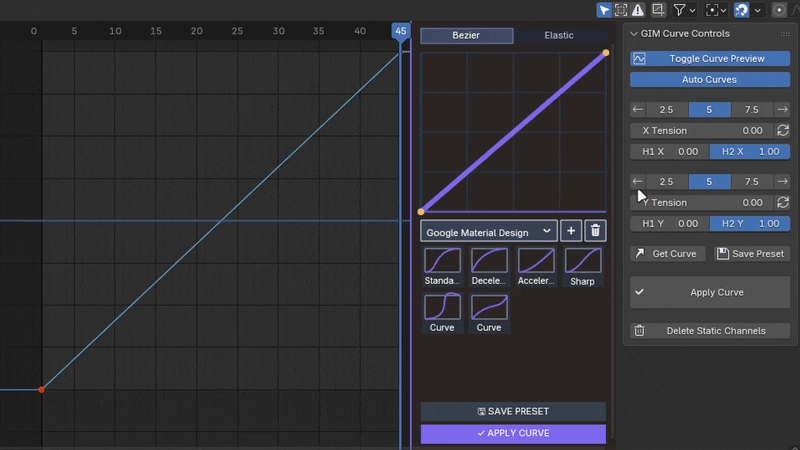Toggle only show errors warning icon
Image resolution: width=800 pixels, height=450 pixels.
pos(638,10)
